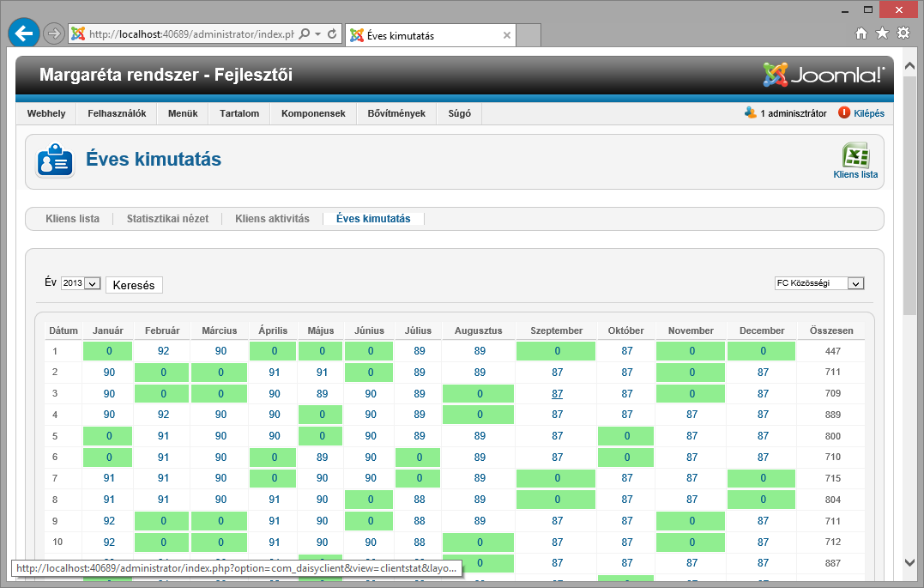Open the browser tools gear icon
Viewport: 924px width, 588px height.
[903, 33]
